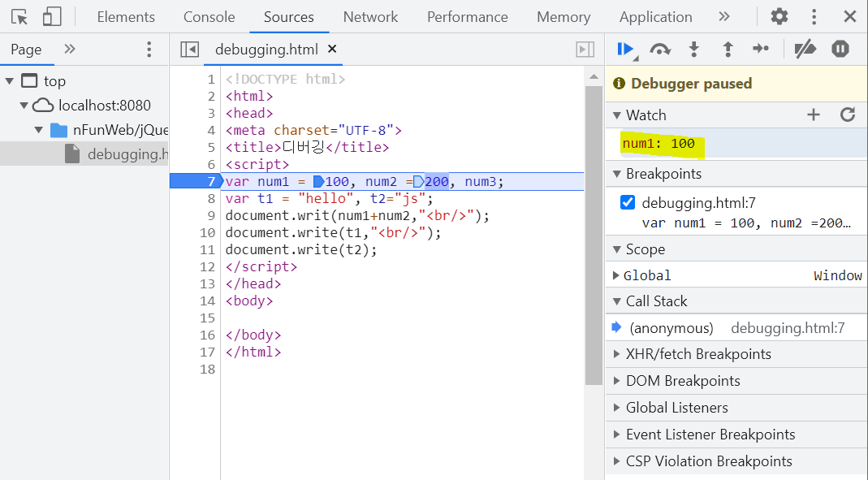Hide the navigator sidebar
Image resolution: width=868 pixels, height=480 pixels.
tap(189, 50)
